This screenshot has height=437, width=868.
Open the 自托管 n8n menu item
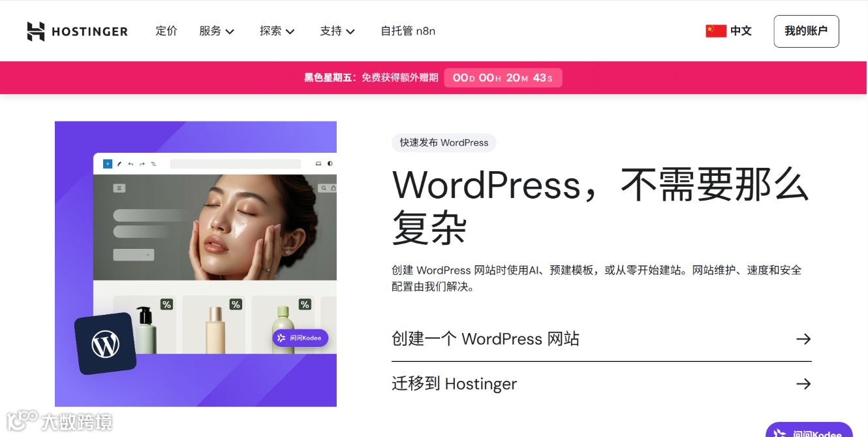tap(408, 31)
